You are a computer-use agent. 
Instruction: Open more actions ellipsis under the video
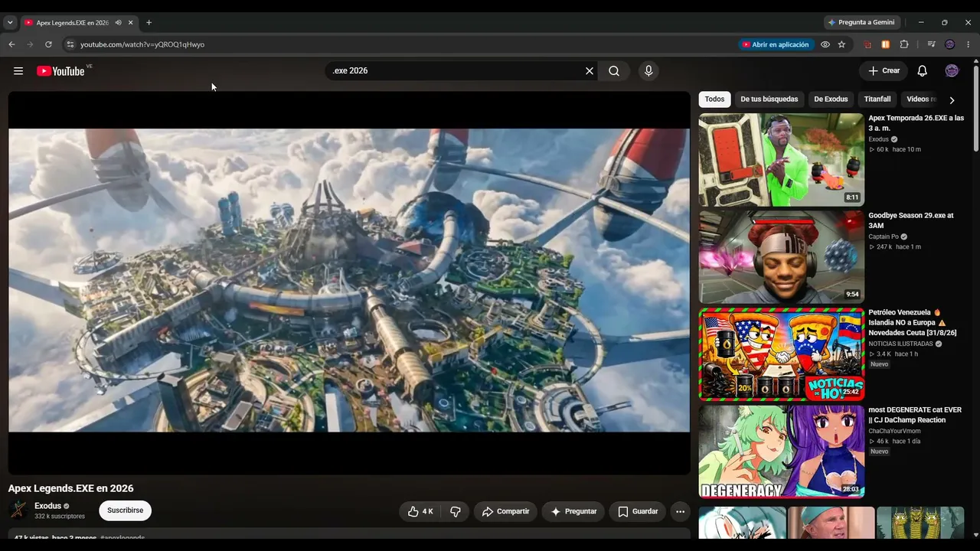click(680, 511)
